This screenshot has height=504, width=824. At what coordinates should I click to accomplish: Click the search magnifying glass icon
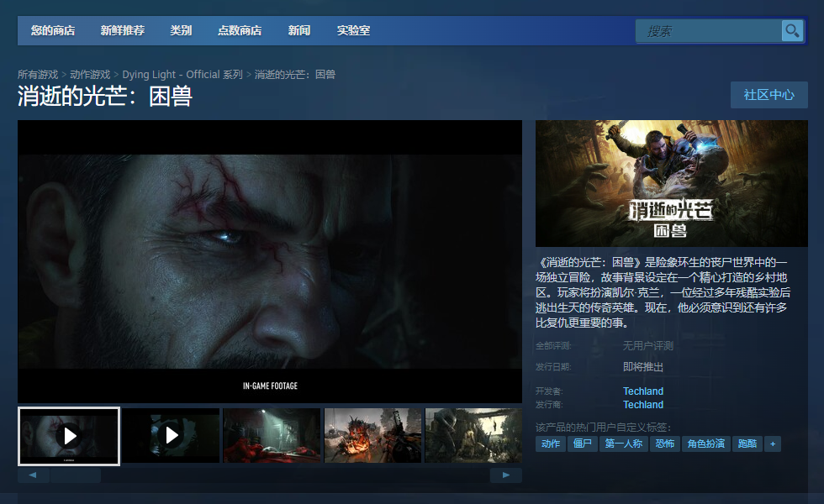792,31
